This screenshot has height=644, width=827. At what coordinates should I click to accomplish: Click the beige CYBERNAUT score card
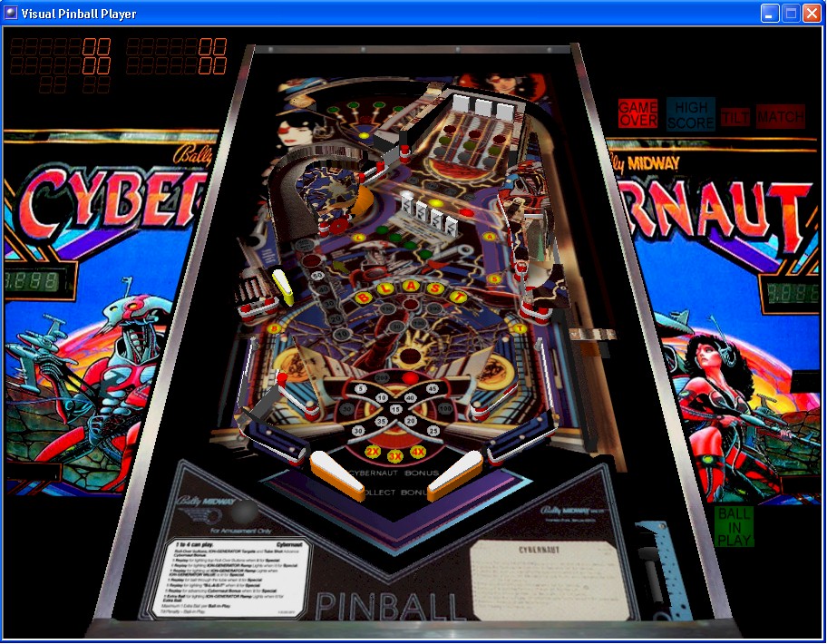point(549,580)
